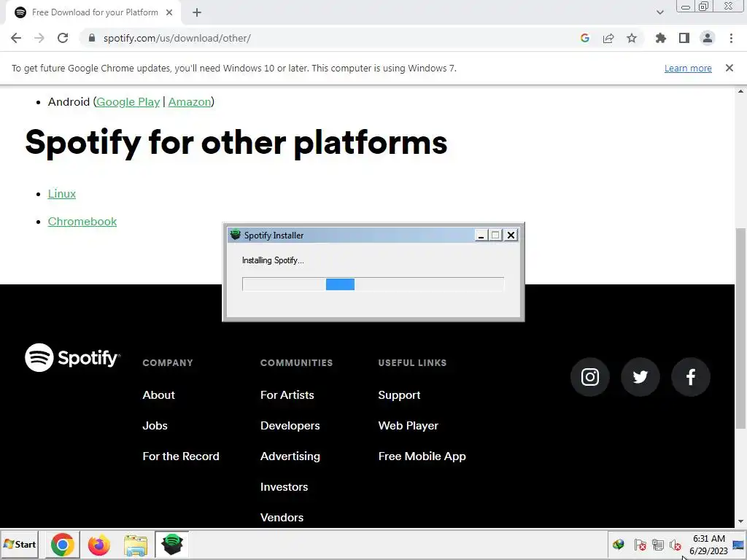
Task: Open the taskbar clock and date
Action: [x=708, y=545]
